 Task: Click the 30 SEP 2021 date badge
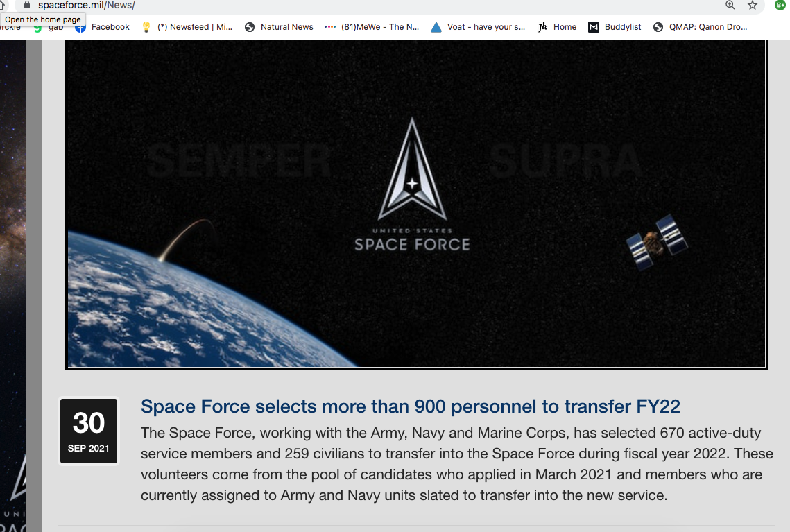[x=89, y=431]
